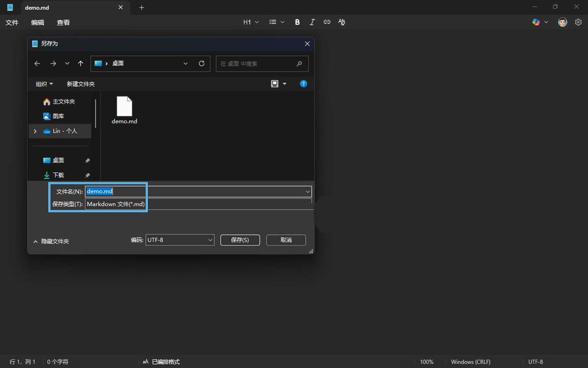Click the Italic formatting icon
The image size is (588, 368).
[x=312, y=22]
